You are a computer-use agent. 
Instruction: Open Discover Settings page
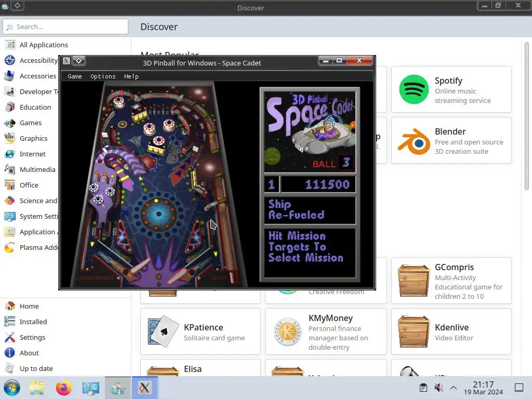point(32,337)
